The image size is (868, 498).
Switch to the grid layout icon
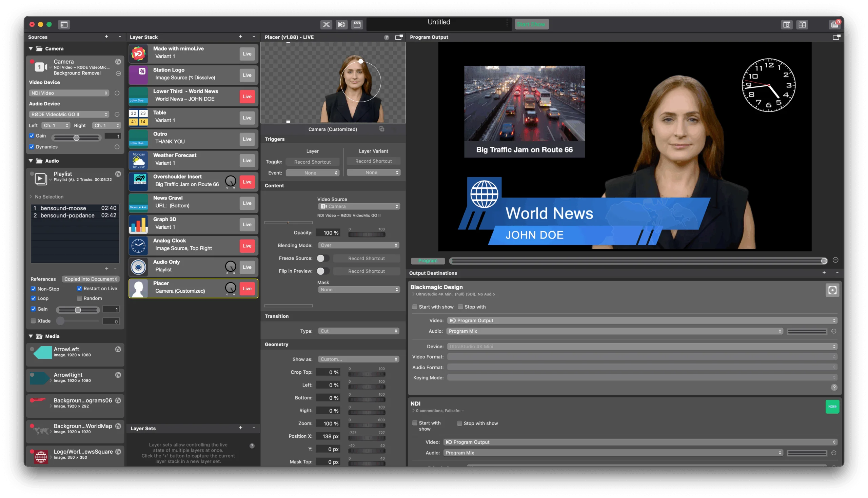click(802, 25)
